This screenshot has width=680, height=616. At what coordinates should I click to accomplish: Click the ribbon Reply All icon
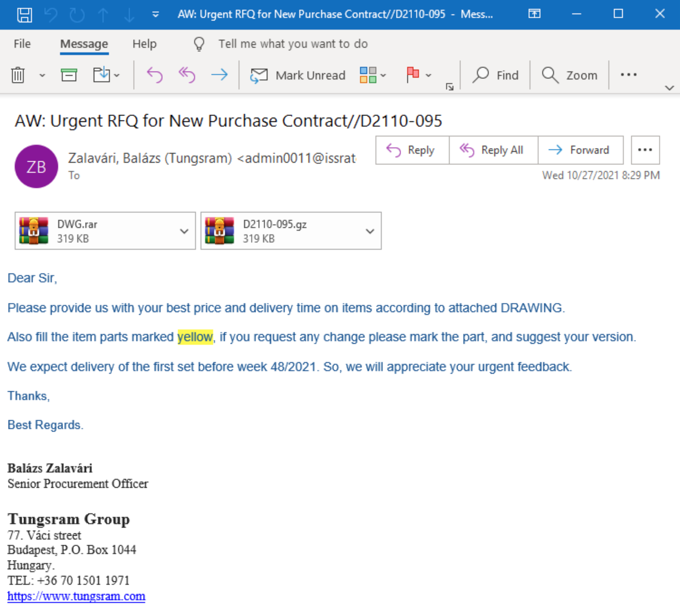(x=187, y=75)
